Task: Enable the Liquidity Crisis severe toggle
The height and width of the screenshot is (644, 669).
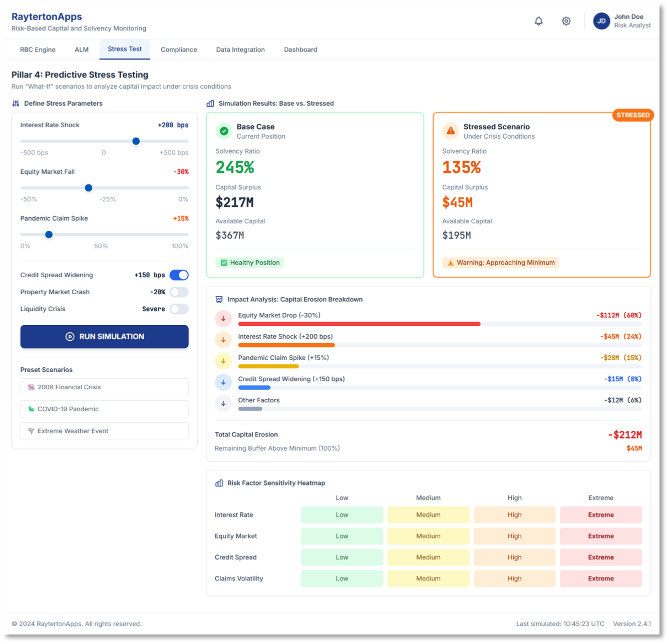Action: (179, 309)
